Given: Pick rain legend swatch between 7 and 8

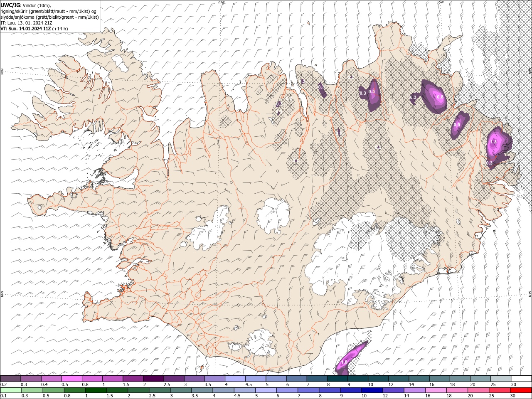Looking at the screenshot, I should (308, 390).
